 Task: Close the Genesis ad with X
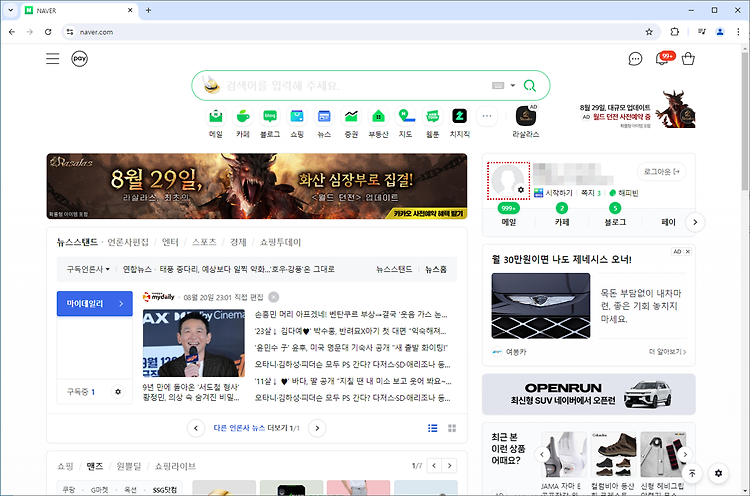point(688,252)
